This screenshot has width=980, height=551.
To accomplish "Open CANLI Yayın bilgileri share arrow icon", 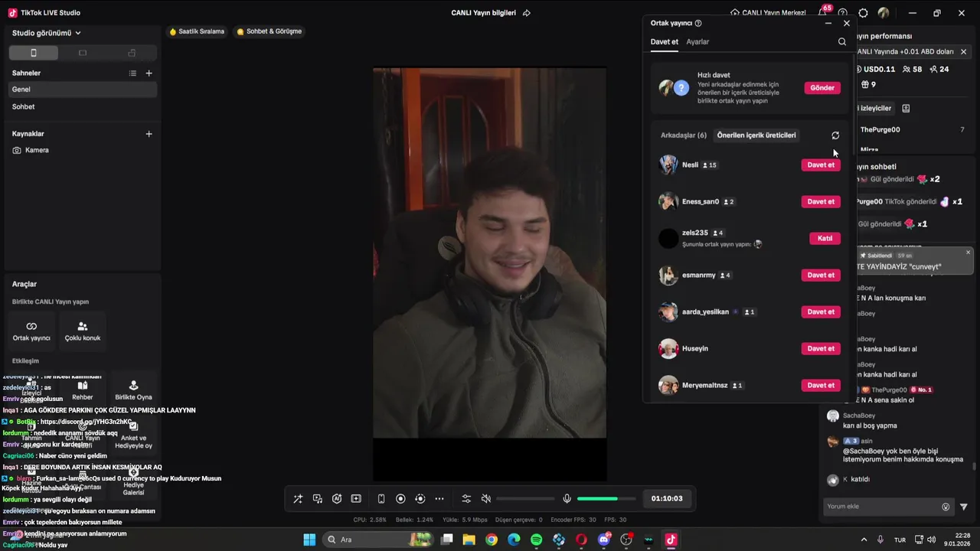I will click(x=526, y=13).
